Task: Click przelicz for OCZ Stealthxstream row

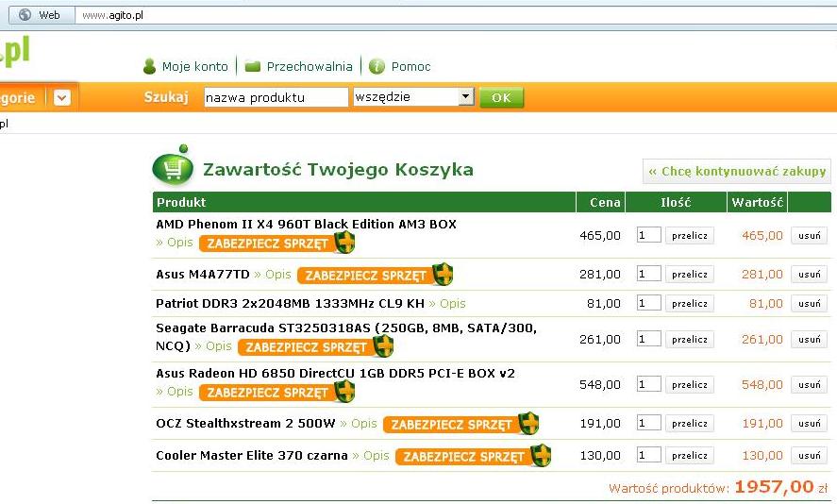Action: click(x=690, y=424)
